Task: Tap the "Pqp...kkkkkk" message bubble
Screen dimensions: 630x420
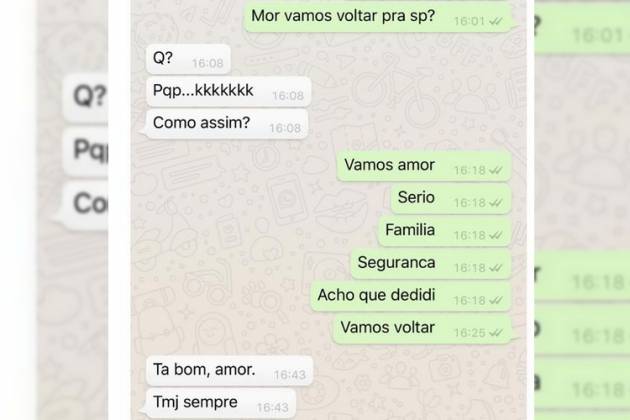Action: coord(229,92)
